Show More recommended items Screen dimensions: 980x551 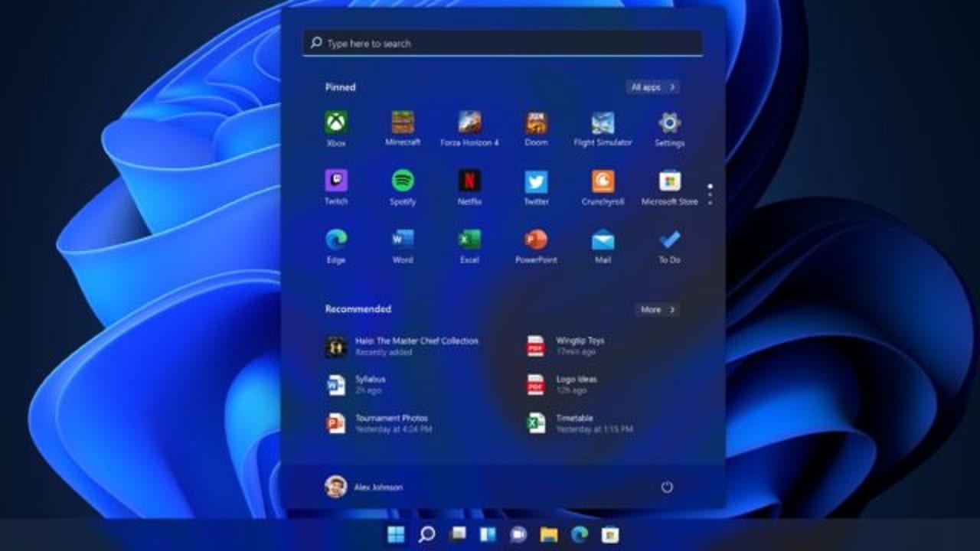click(657, 309)
